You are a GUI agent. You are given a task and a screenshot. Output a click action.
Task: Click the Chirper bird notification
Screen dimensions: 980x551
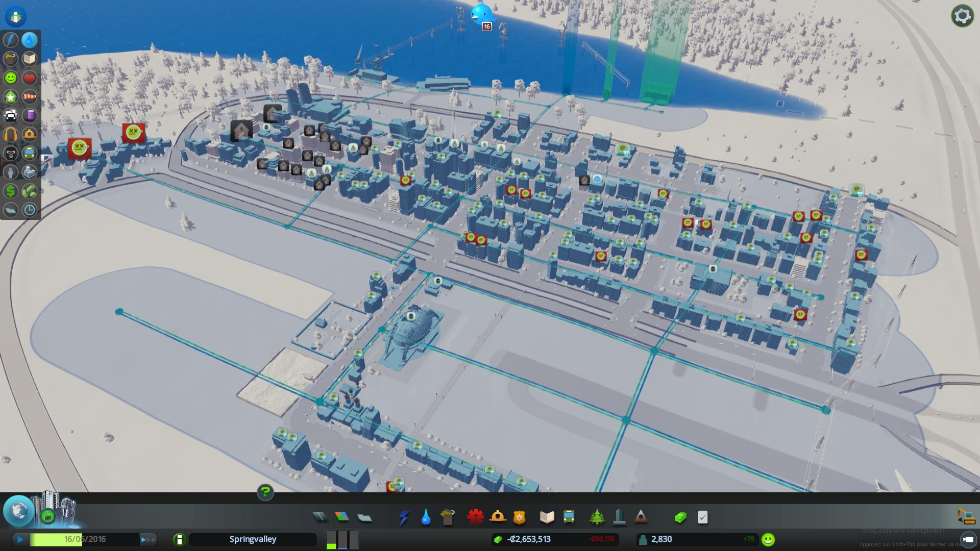click(481, 14)
